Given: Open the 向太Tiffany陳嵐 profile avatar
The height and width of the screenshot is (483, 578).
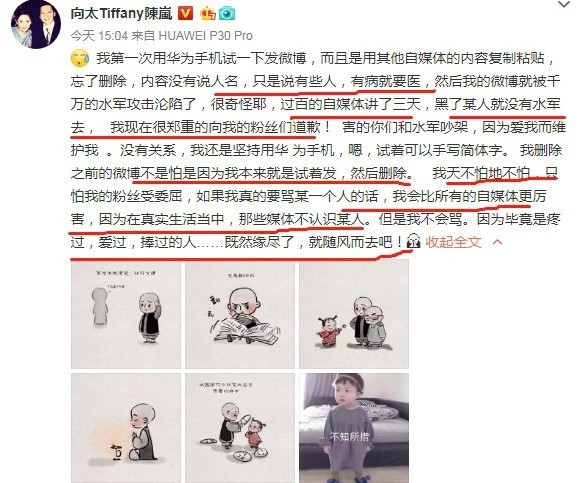Looking at the screenshot, I should pyautogui.click(x=36, y=25).
